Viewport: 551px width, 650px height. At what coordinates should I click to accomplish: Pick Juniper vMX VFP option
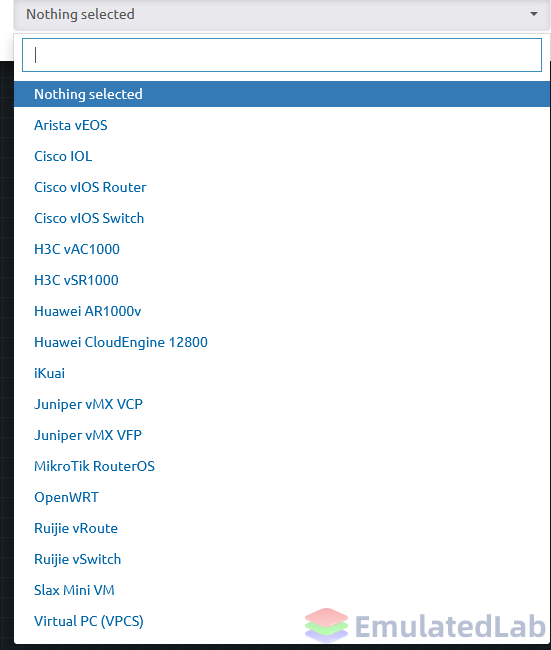[x=282, y=435]
